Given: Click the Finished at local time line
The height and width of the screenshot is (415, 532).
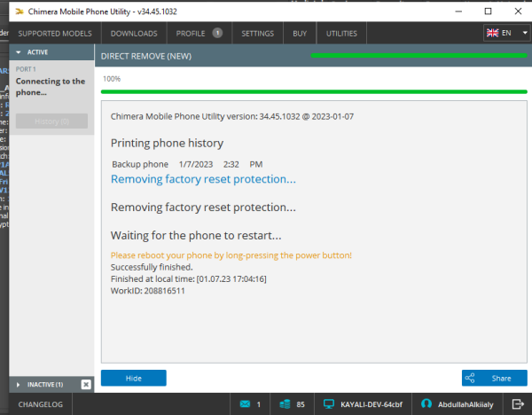Looking at the screenshot, I should (x=188, y=279).
